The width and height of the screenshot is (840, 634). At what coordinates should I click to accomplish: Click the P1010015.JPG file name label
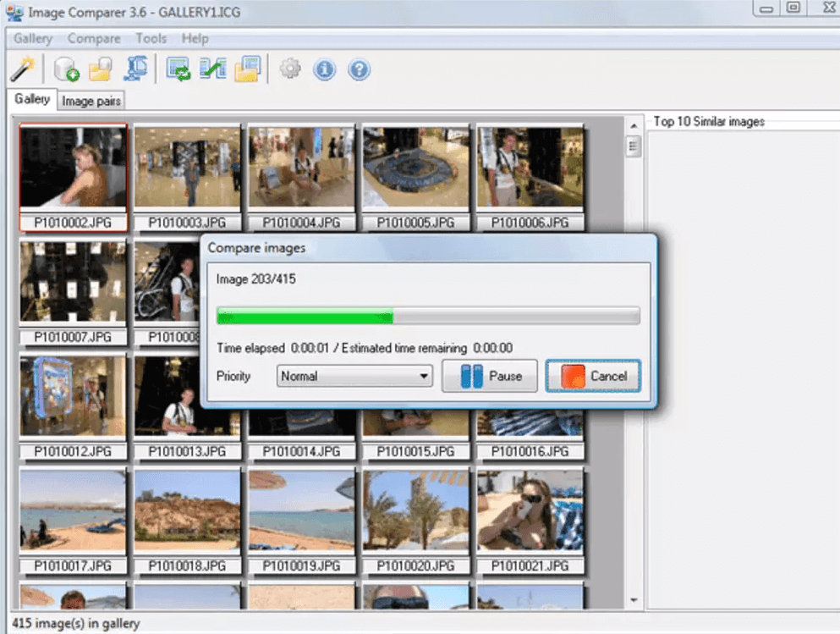coord(415,452)
